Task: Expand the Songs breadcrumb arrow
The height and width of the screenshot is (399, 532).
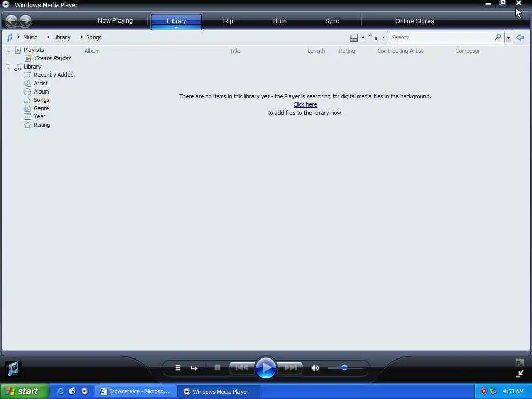Action: [x=82, y=37]
